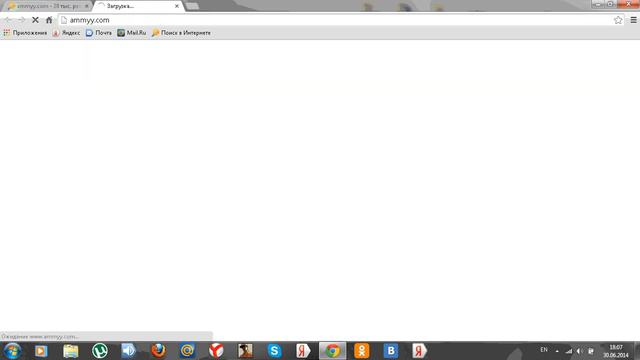Screen dimensions: 640x360
Task: Stop loading the page with the X button
Action: coord(35,20)
